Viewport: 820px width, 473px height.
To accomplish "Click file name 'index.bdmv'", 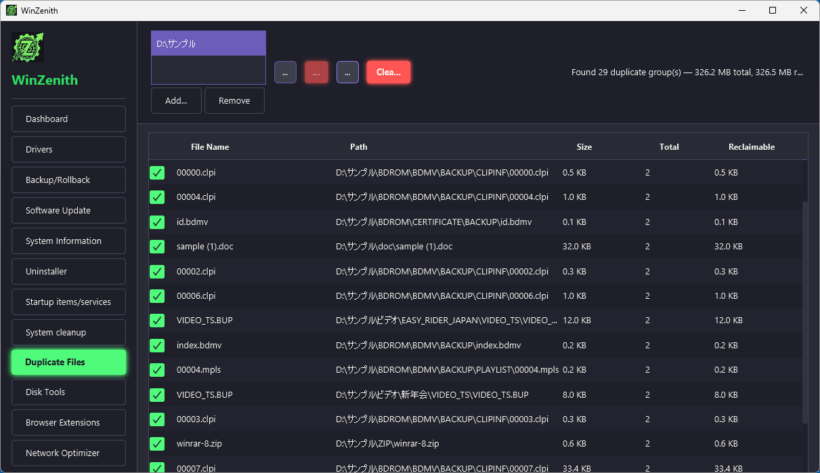I will pyautogui.click(x=199, y=345).
